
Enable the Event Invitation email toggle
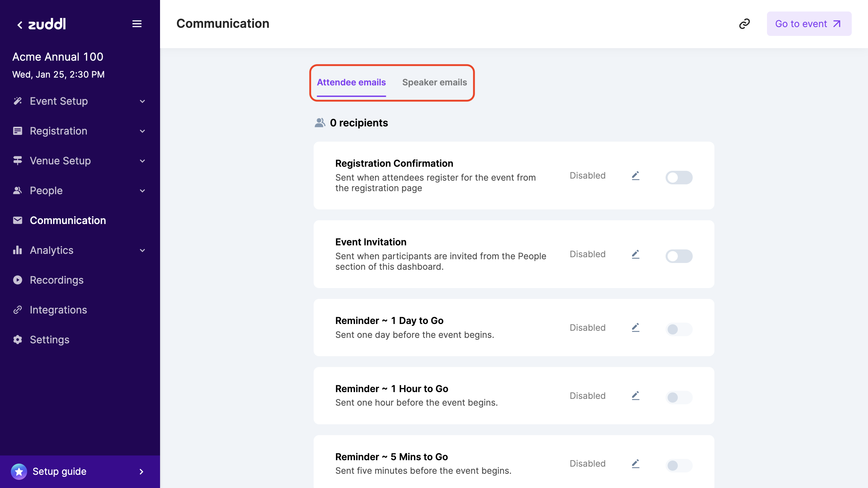click(x=679, y=256)
